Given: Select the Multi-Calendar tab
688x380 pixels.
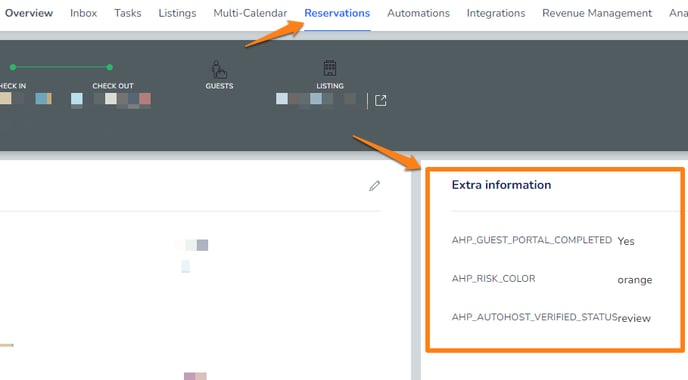Looking at the screenshot, I should click(250, 13).
